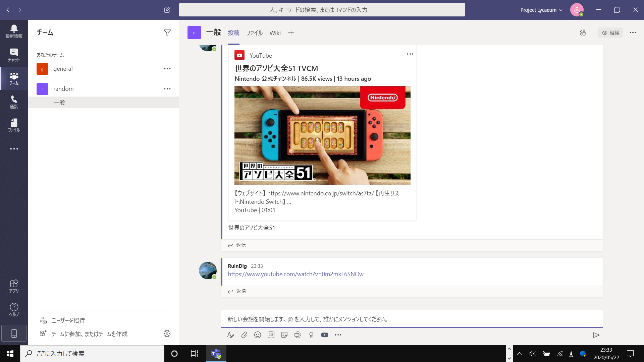Toggle the filter icon in the Teams panel
The height and width of the screenshot is (362, 644).
click(x=167, y=33)
